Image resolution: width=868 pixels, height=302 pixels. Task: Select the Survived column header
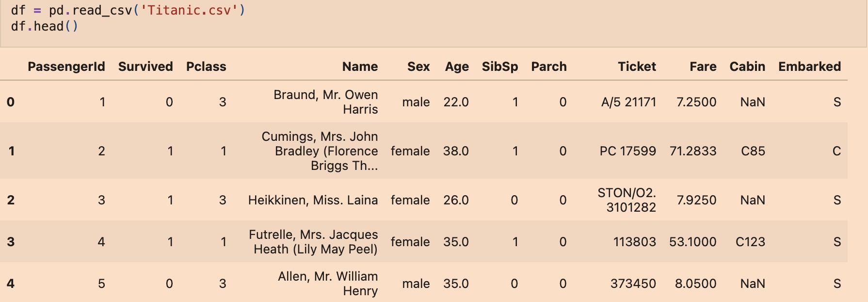pyautogui.click(x=145, y=67)
